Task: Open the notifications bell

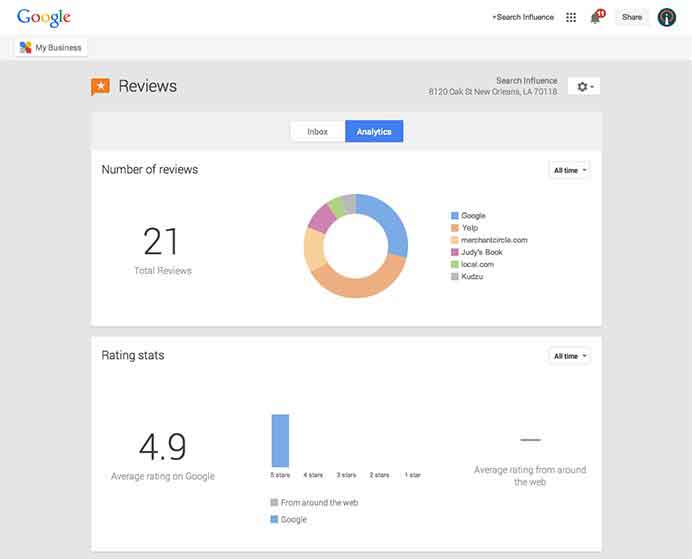Action: pos(595,18)
